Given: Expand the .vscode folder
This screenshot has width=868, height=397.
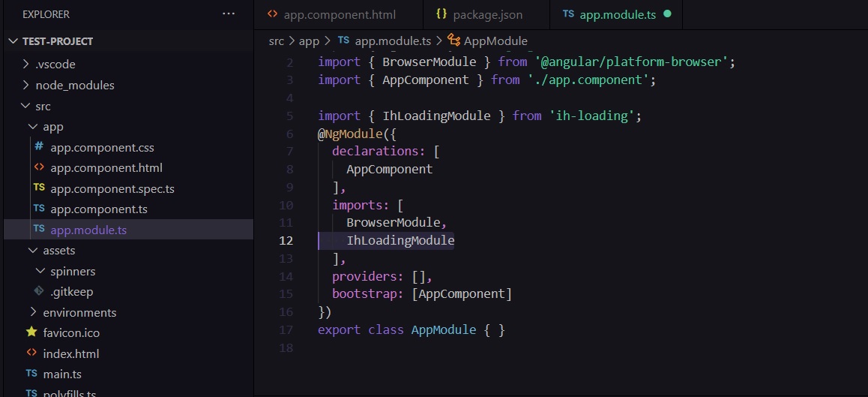Looking at the screenshot, I should 25,65.
